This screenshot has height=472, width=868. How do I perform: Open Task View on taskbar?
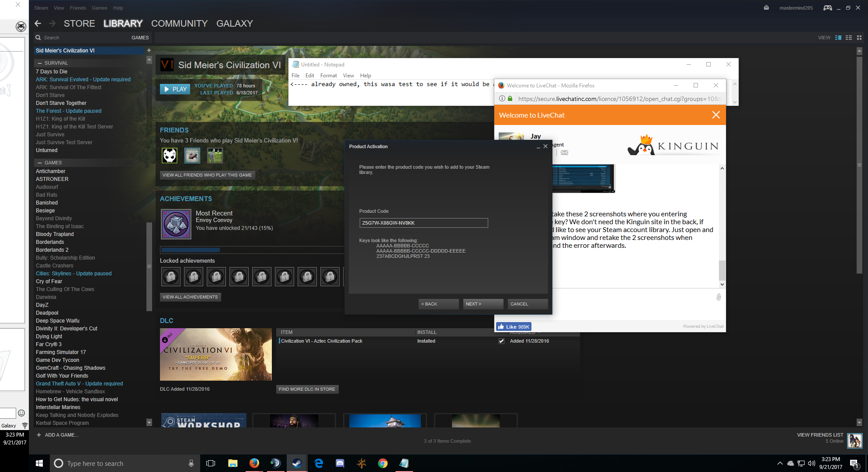[x=211, y=463]
